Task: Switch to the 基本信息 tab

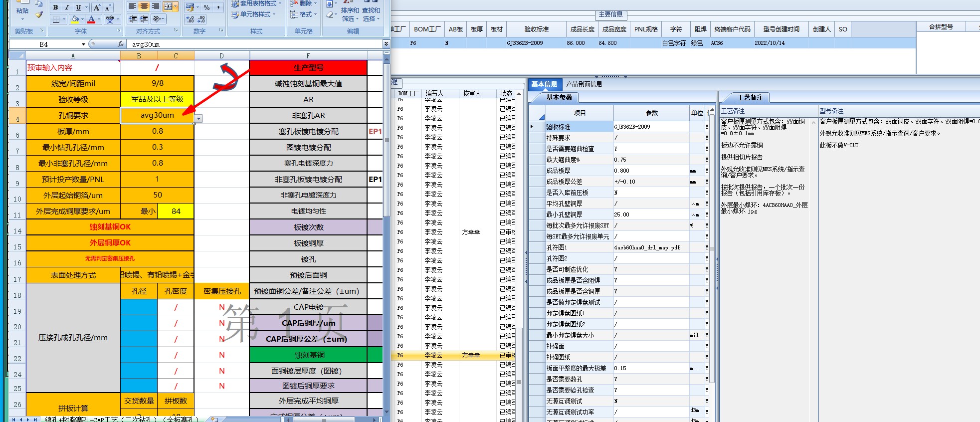Action: tap(544, 84)
